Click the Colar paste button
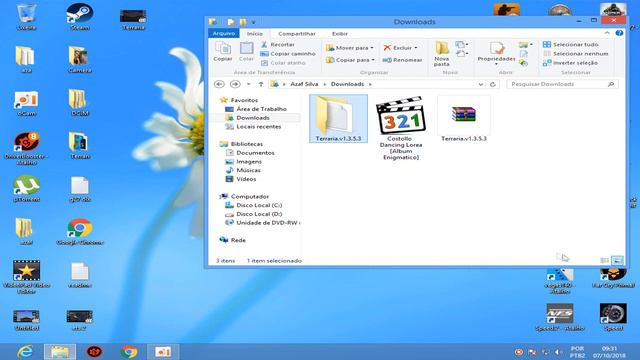This screenshot has height=360, width=640. point(246,51)
